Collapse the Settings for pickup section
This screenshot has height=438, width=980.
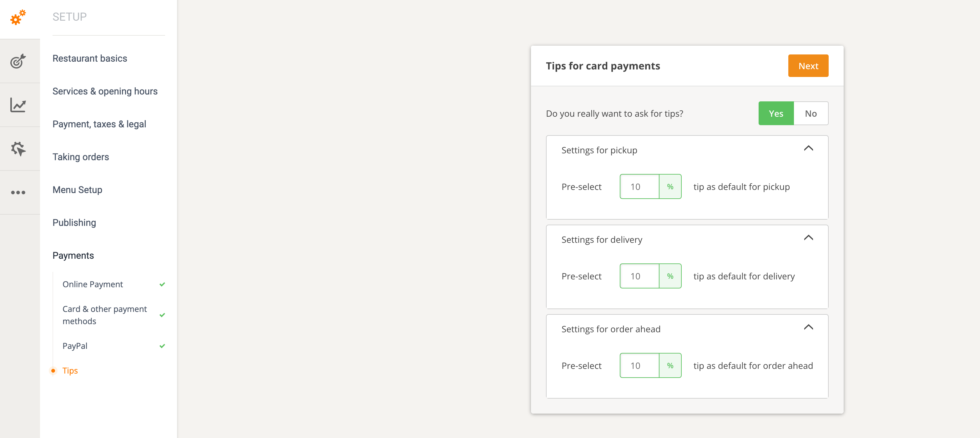click(809, 148)
